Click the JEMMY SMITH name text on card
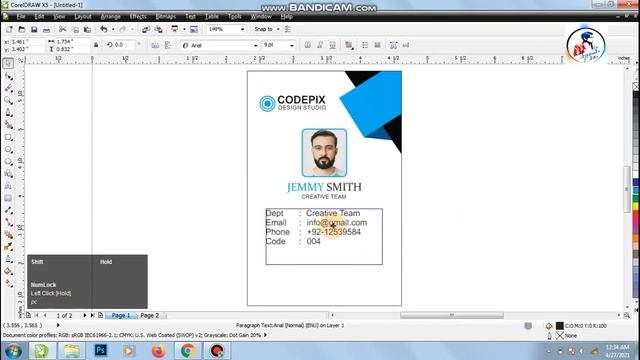Viewport: 640px width, 360px height. coord(324,187)
